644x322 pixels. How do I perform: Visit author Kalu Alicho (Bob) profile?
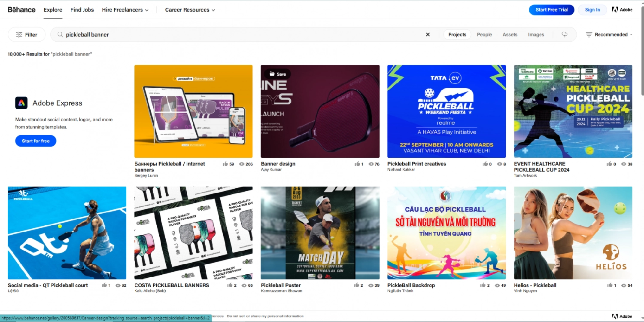pos(150,291)
